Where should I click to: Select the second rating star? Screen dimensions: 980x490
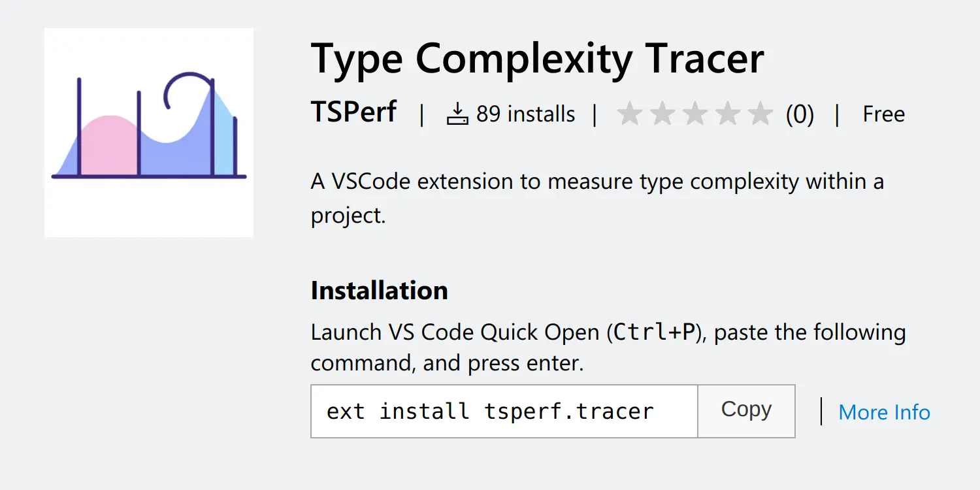663,112
